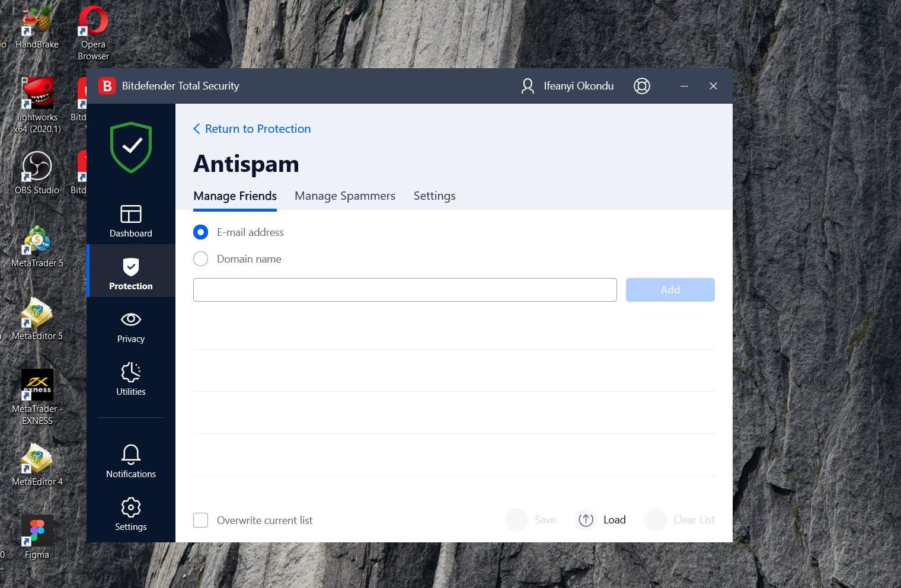901x588 pixels.
Task: Click the e-mail address input field
Action: point(404,290)
